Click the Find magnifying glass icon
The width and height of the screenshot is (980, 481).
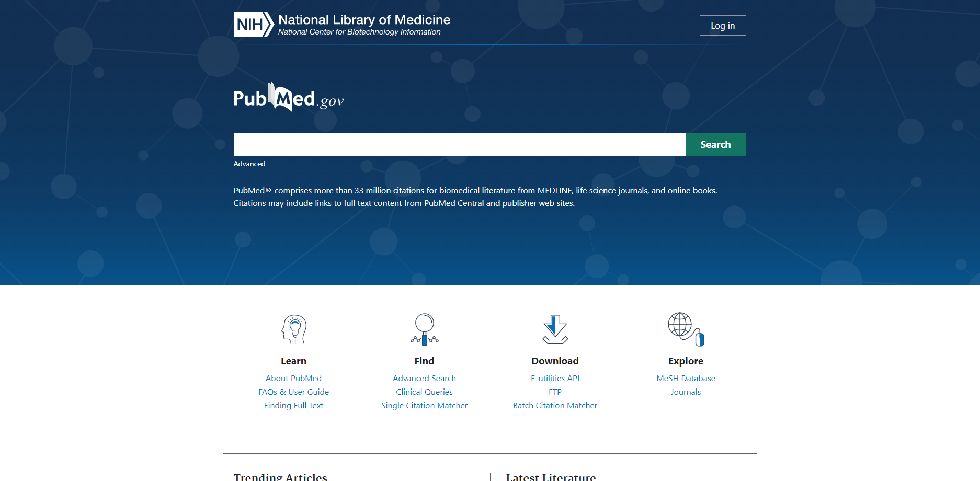point(424,329)
